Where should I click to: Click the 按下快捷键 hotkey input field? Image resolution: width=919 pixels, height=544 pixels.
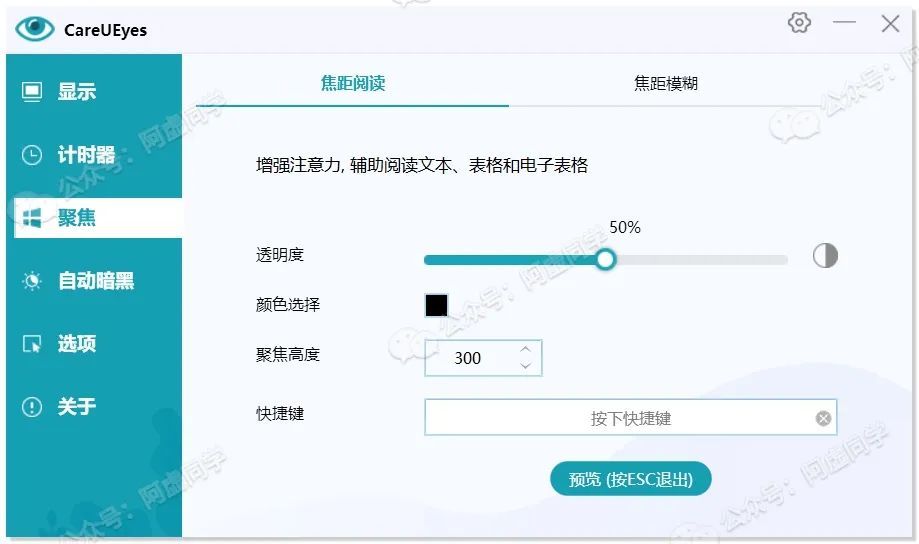pyautogui.click(x=620, y=418)
